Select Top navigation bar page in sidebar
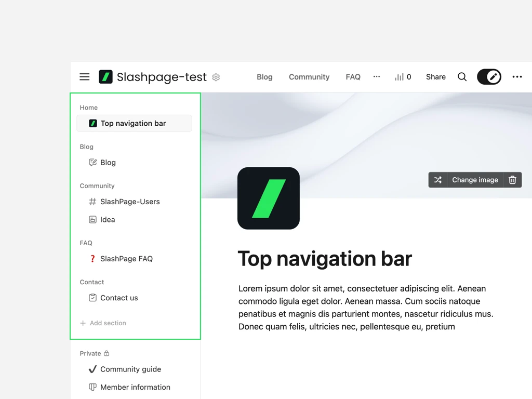This screenshot has height=399, width=532. (x=135, y=123)
